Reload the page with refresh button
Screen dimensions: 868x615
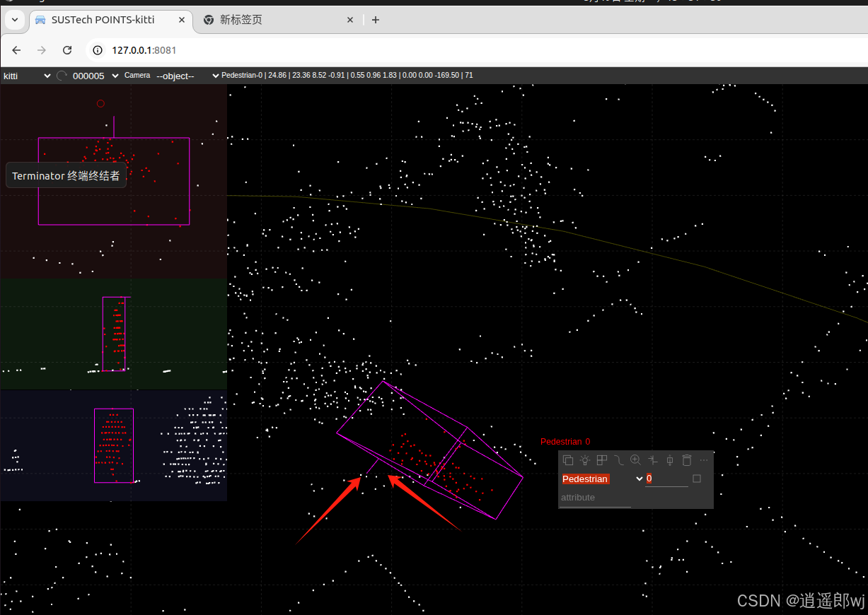point(67,50)
